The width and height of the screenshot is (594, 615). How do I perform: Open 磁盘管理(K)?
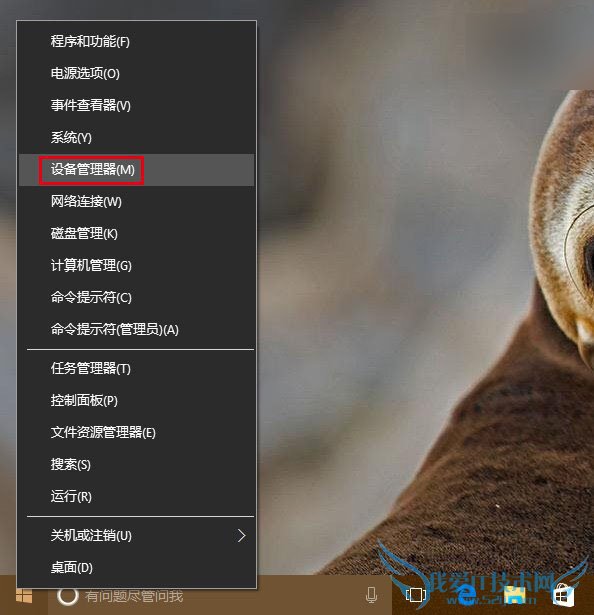pos(137,234)
